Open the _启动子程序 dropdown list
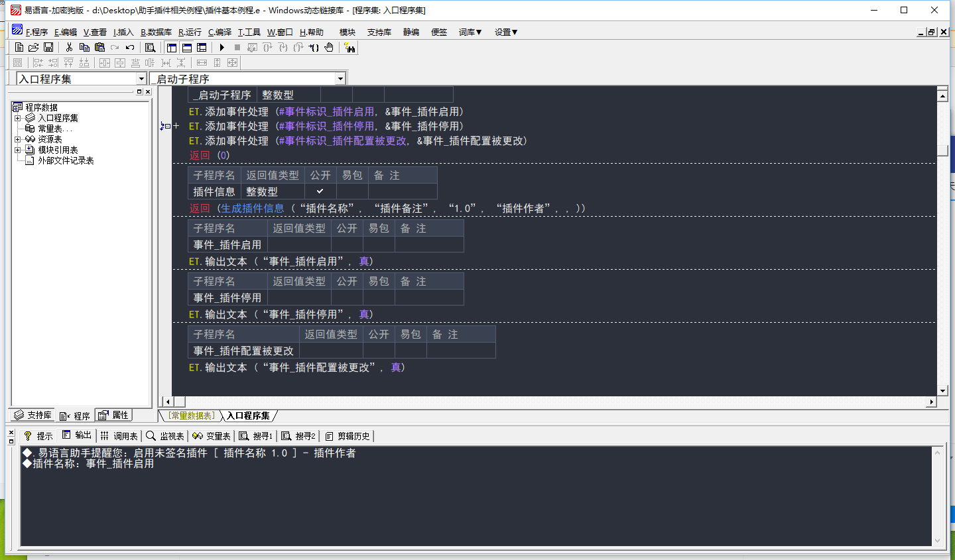This screenshot has width=955, height=560. coord(340,79)
